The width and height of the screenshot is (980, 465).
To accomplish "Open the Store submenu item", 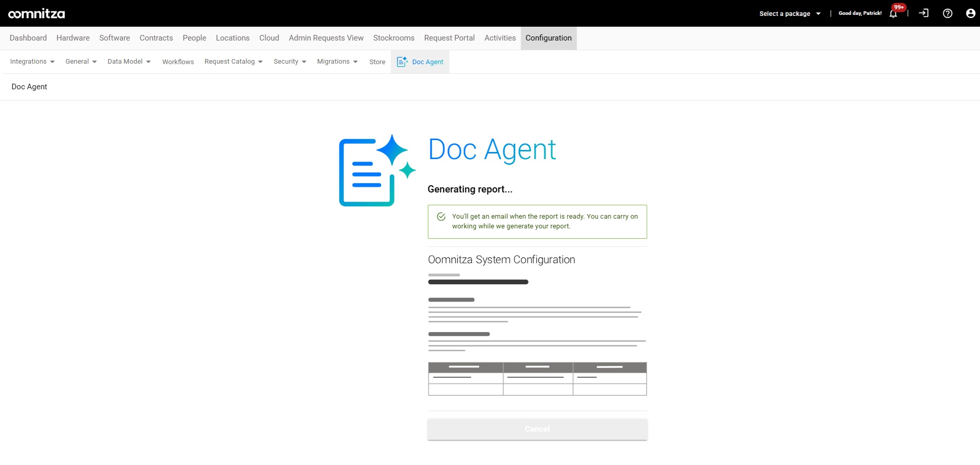I will [378, 62].
